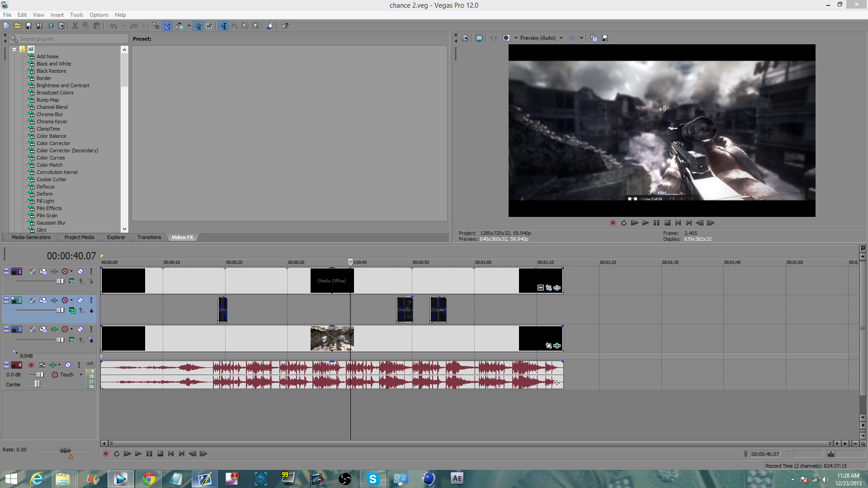This screenshot has height=488, width=868.
Task: Select the Envelope Edit tool
Action: (234, 26)
